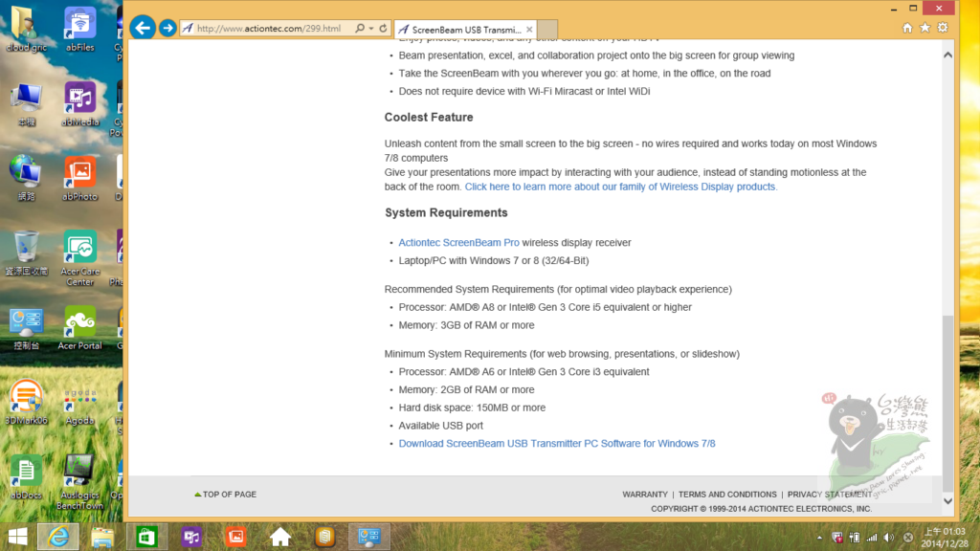Click the Coolest Feature heading
Image resolution: width=980 pixels, height=551 pixels.
pyautogui.click(x=429, y=118)
